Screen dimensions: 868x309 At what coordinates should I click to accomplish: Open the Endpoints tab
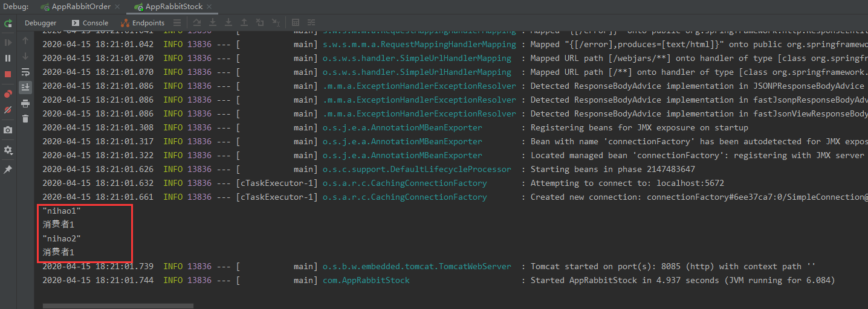click(143, 23)
